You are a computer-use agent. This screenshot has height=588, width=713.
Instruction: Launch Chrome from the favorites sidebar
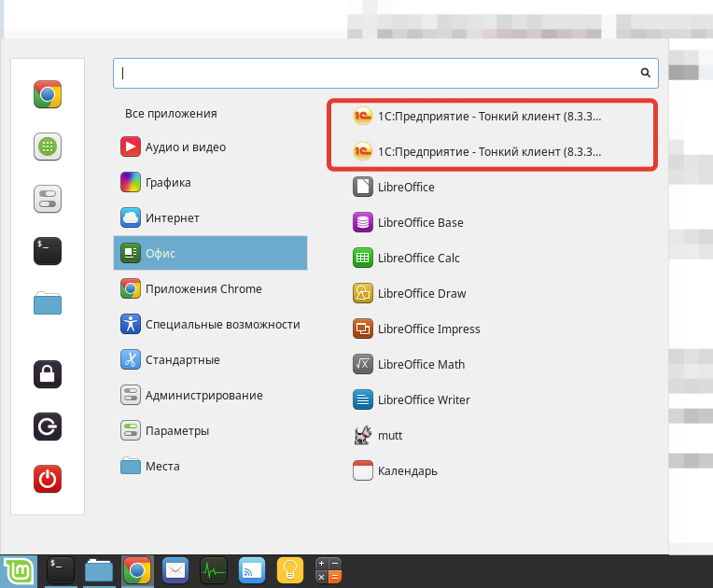(48, 94)
